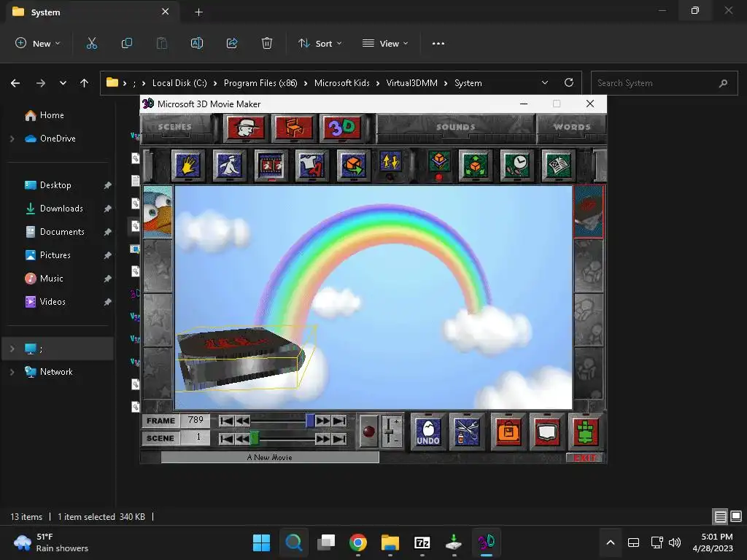The width and height of the screenshot is (747, 560).
Task: Select the bird scene thumbnail
Action: tap(158, 211)
